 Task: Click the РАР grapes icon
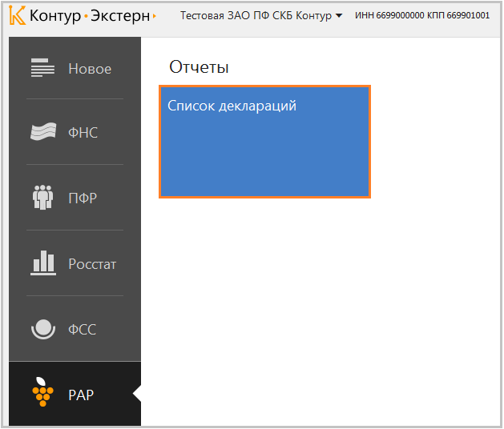coord(42,391)
